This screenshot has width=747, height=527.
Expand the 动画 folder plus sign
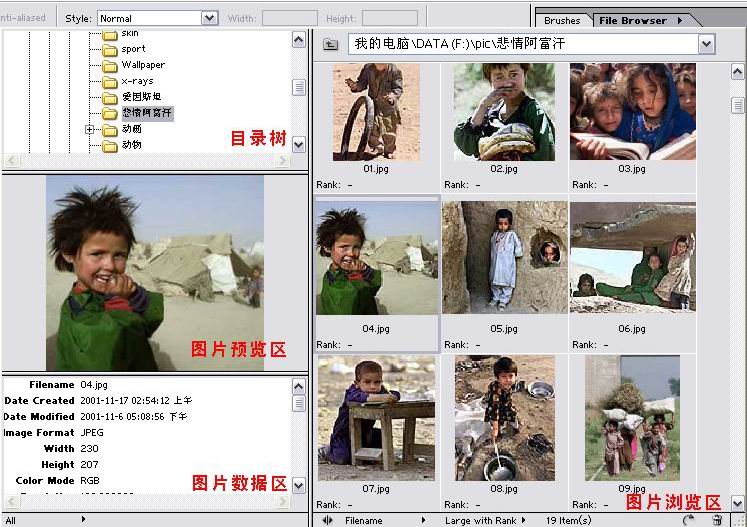(x=89, y=129)
